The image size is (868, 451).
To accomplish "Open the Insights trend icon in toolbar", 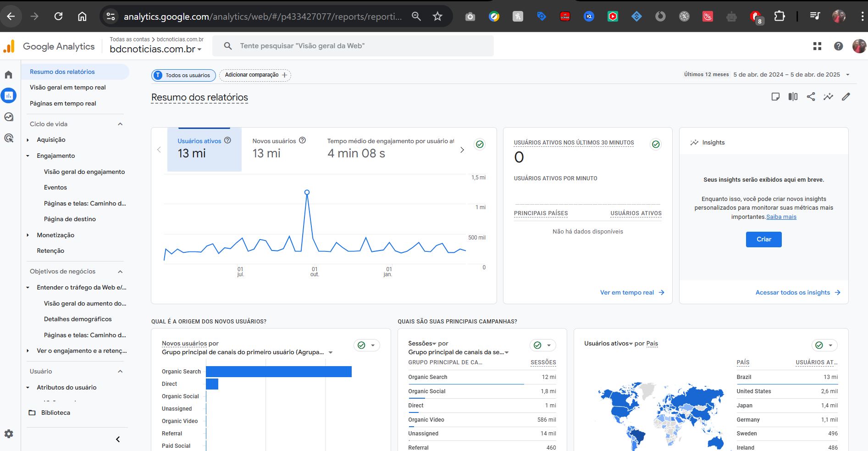I will (x=828, y=96).
